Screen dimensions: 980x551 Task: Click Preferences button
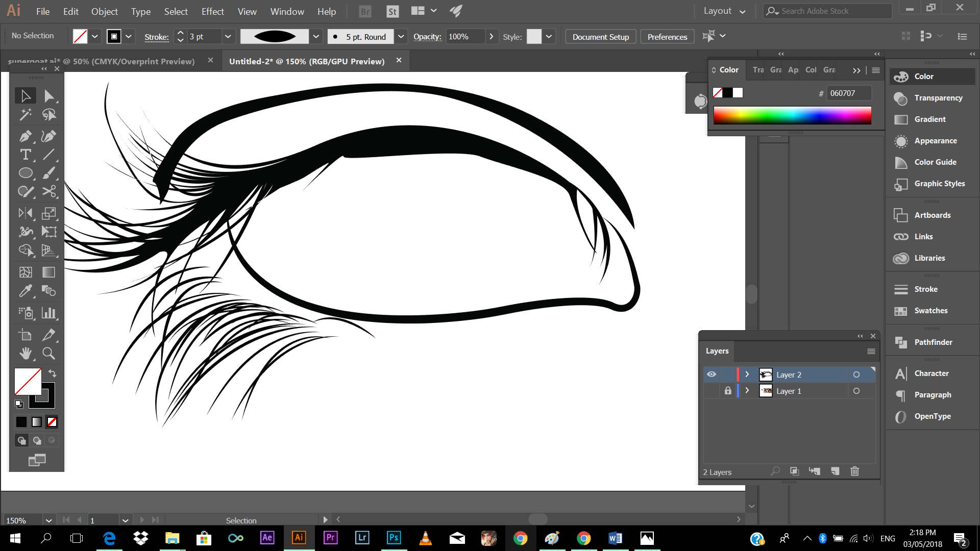667,37
